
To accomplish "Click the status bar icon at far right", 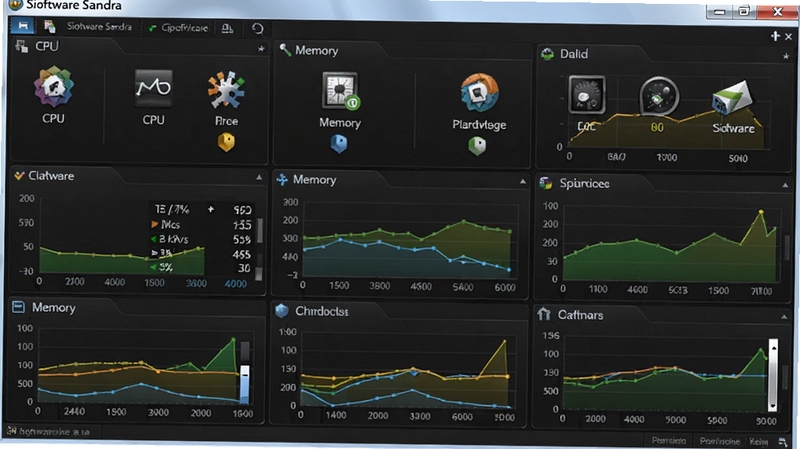I will point(783,441).
